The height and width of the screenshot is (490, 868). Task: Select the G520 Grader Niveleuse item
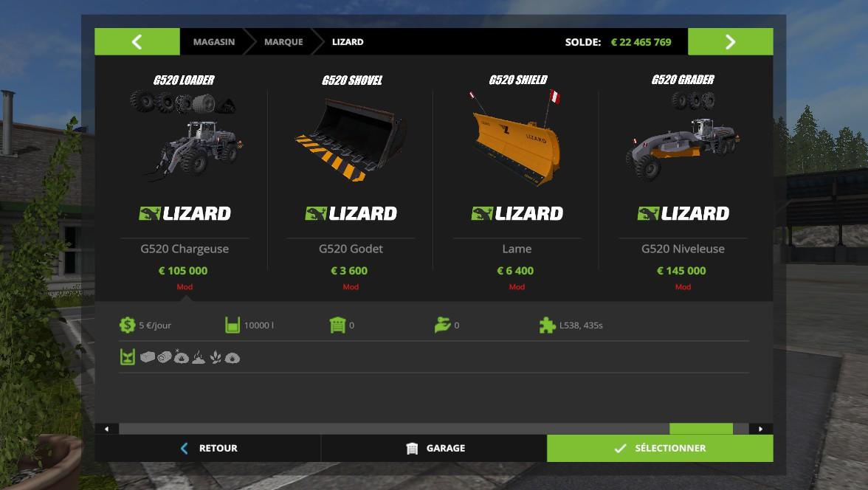[683, 183]
